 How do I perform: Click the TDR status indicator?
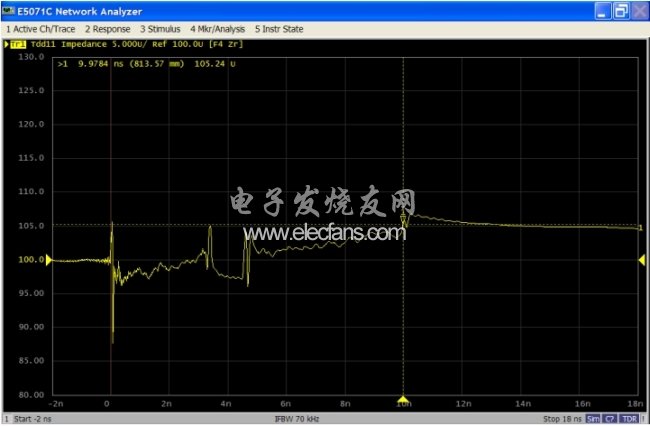tap(630, 419)
